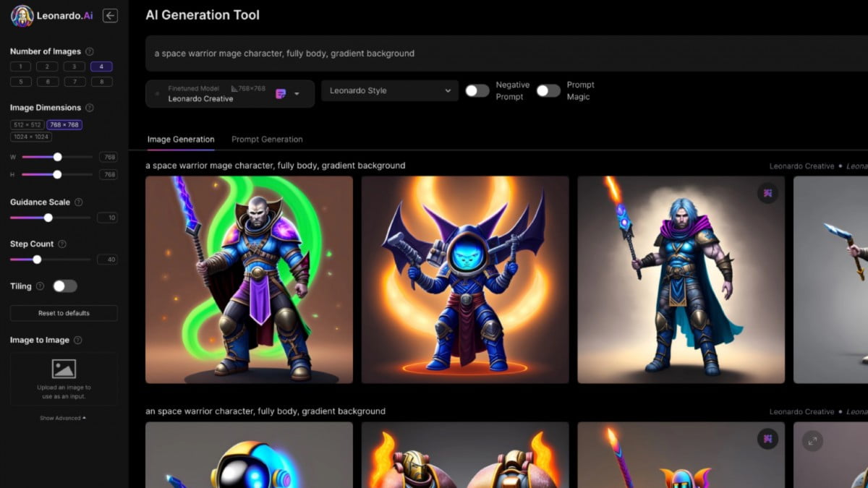Open the Number of Images help icon

[90, 51]
